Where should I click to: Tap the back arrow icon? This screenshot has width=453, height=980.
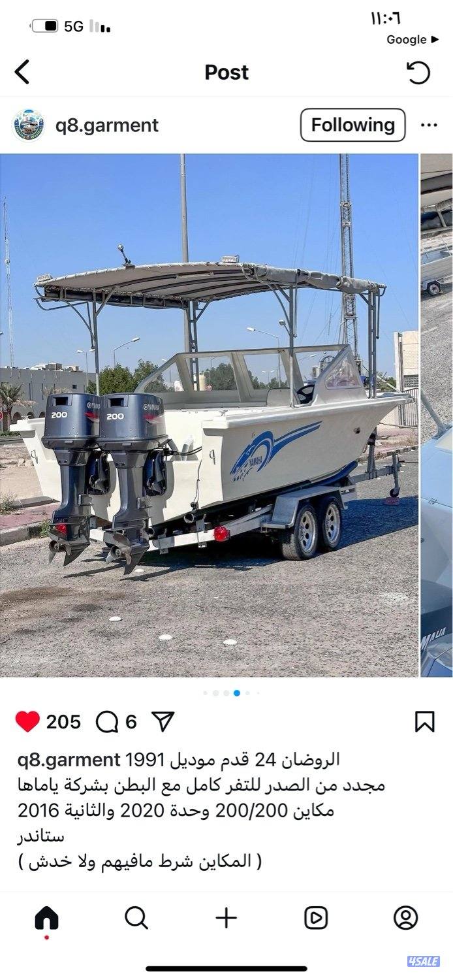[22, 72]
